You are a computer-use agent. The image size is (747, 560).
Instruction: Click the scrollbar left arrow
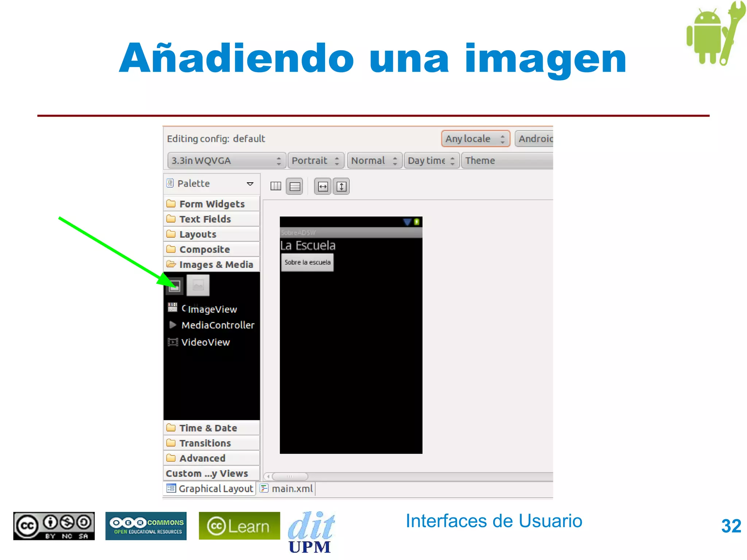(268, 477)
